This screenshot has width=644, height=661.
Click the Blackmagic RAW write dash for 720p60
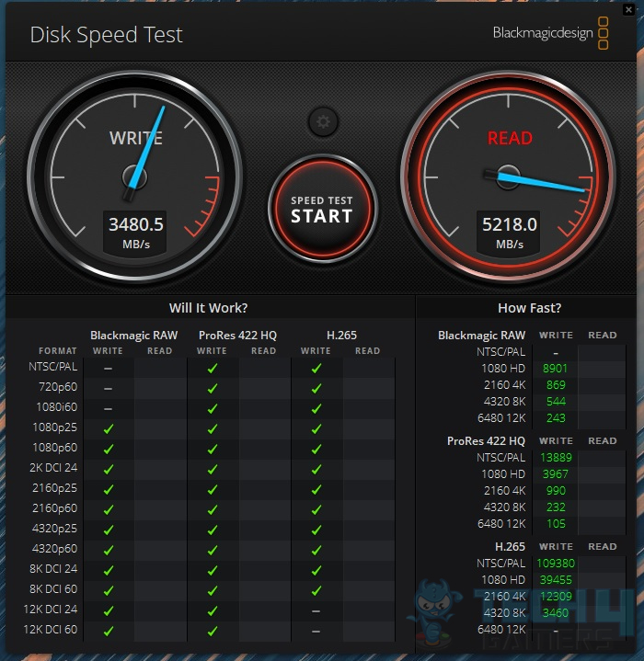[x=108, y=388]
